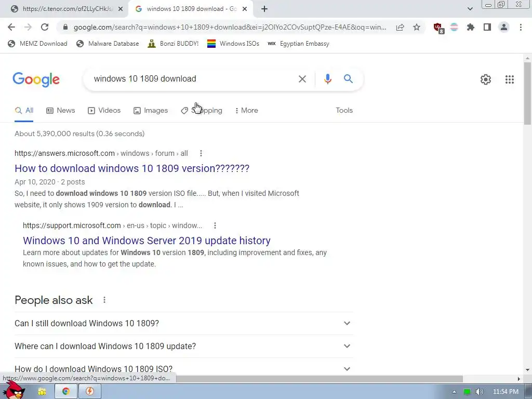Click the green tray status icon
532x399 pixels.
pyautogui.click(x=467, y=392)
